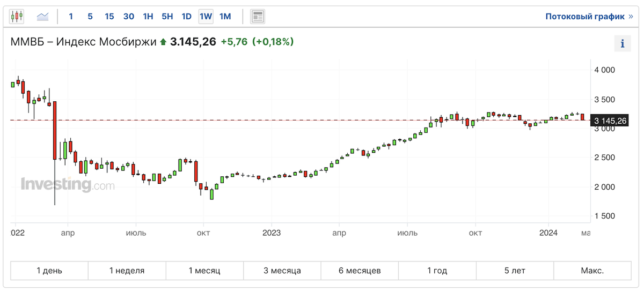
Task: Click the 2023 label on time axis
Action: coord(272,233)
